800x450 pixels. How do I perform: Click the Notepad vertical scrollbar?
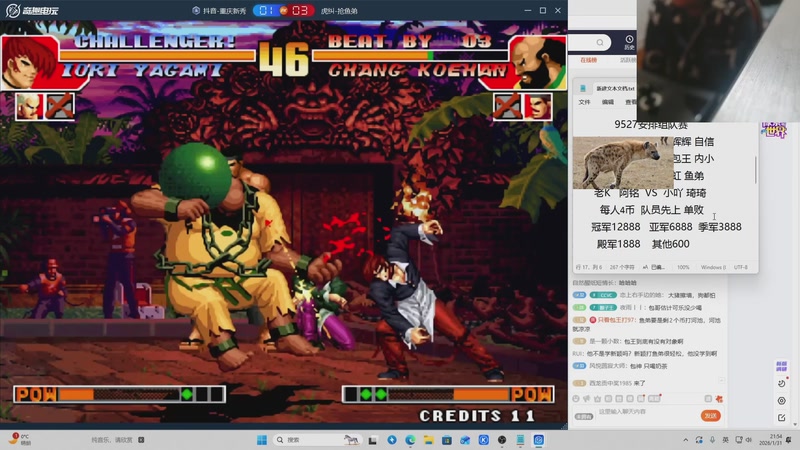(755, 170)
